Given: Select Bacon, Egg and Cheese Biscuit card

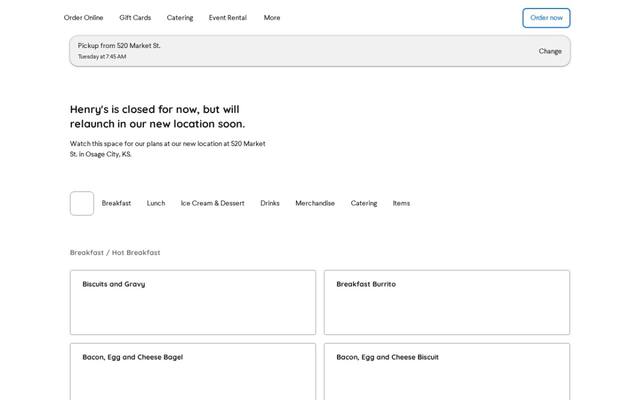Looking at the screenshot, I should tap(447, 371).
